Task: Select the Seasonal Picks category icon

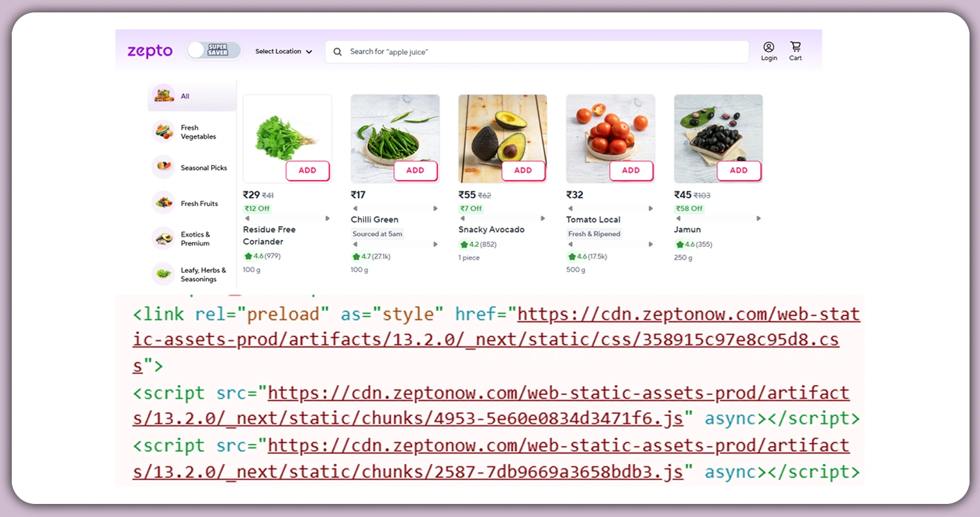Action: tap(162, 167)
